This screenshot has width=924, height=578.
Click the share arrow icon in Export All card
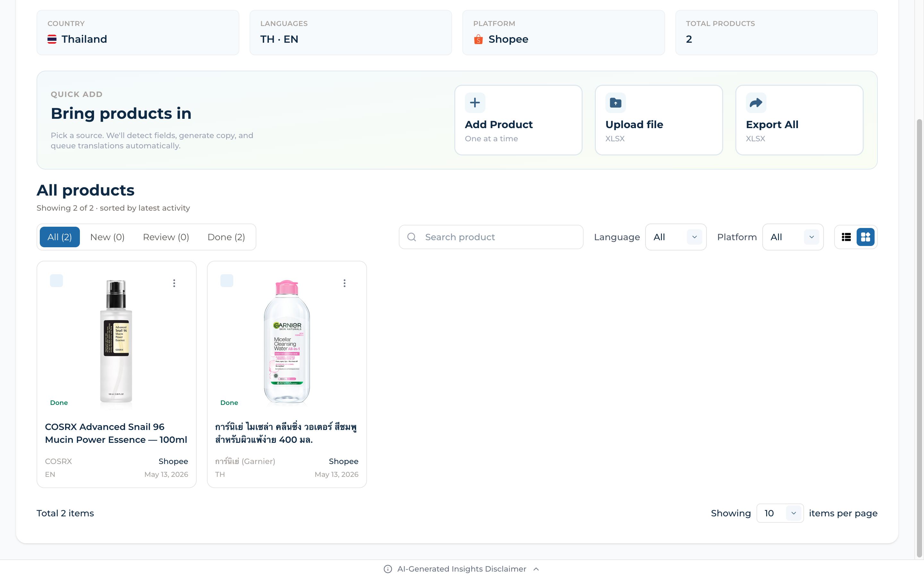pos(756,102)
